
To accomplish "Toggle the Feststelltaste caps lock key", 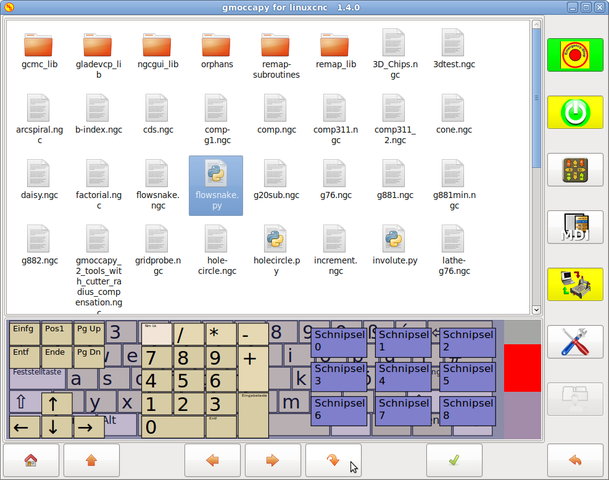I will pos(37,379).
